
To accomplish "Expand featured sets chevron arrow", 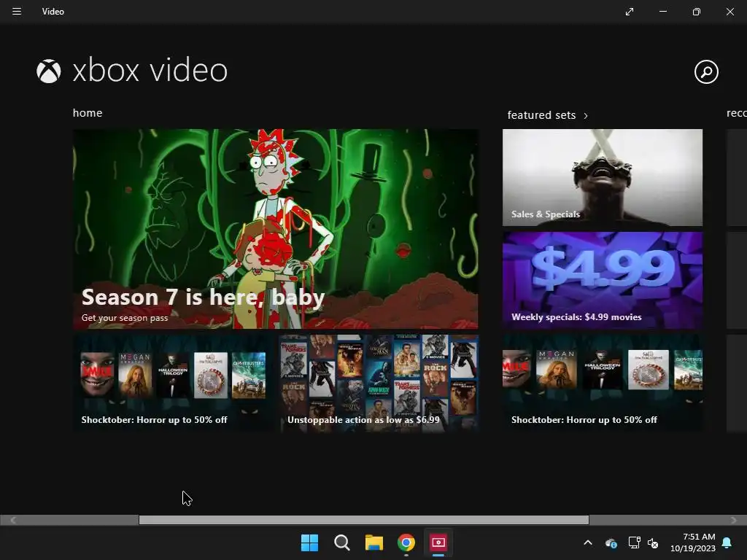I will tap(586, 116).
